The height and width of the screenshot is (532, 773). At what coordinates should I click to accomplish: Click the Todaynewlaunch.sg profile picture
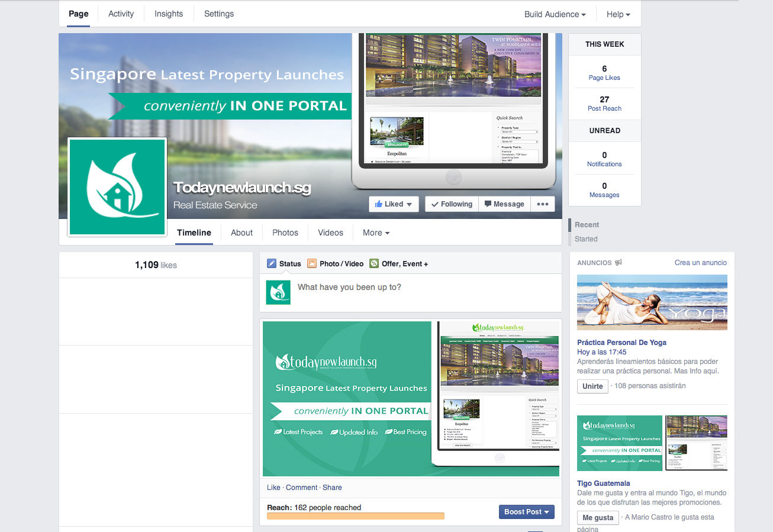(x=117, y=187)
